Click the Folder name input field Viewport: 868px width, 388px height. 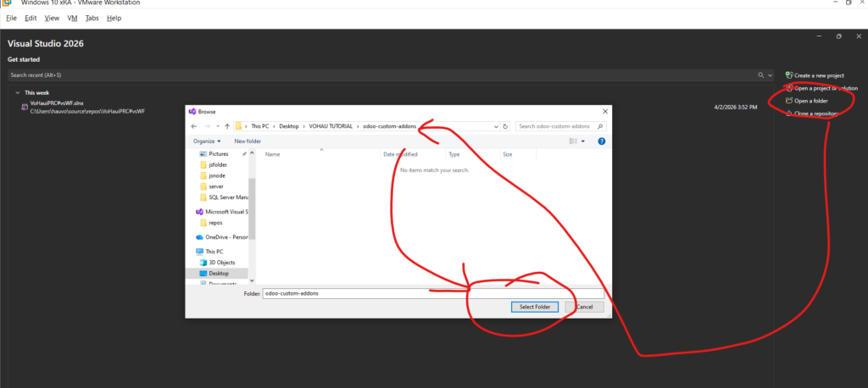point(432,293)
